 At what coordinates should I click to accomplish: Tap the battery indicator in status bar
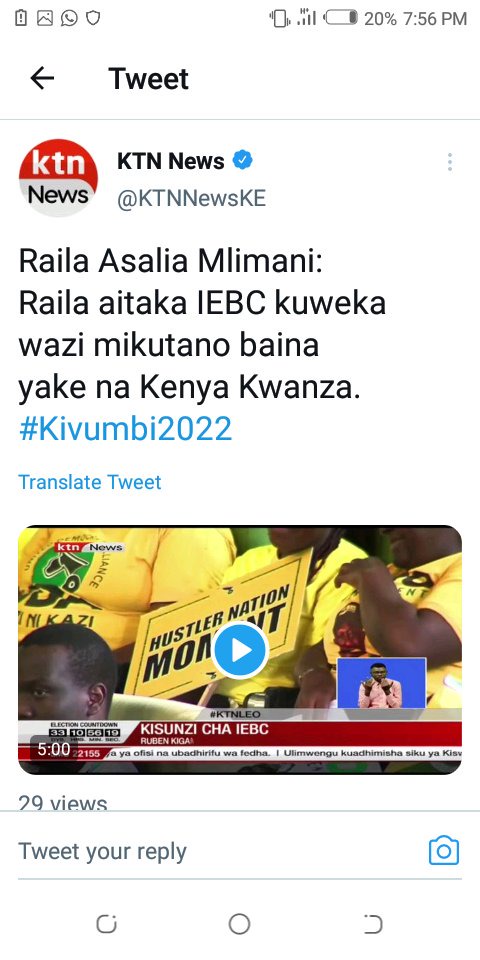pos(341,18)
